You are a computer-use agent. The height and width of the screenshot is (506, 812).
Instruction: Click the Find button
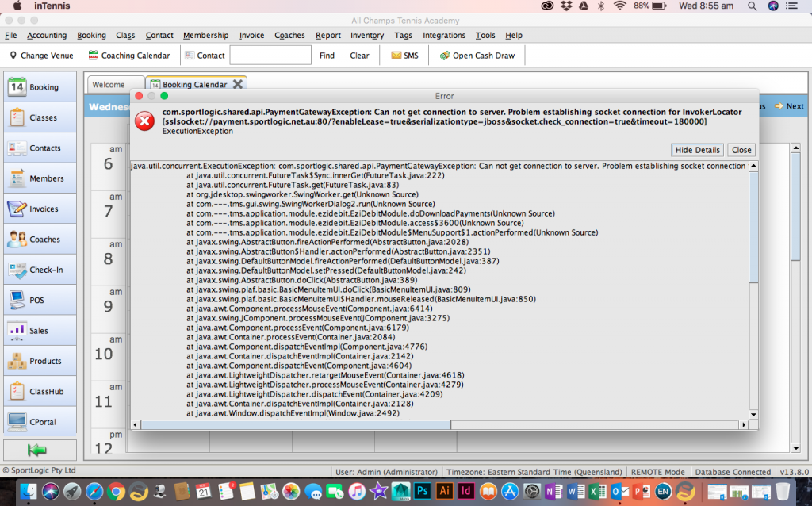[x=327, y=56]
